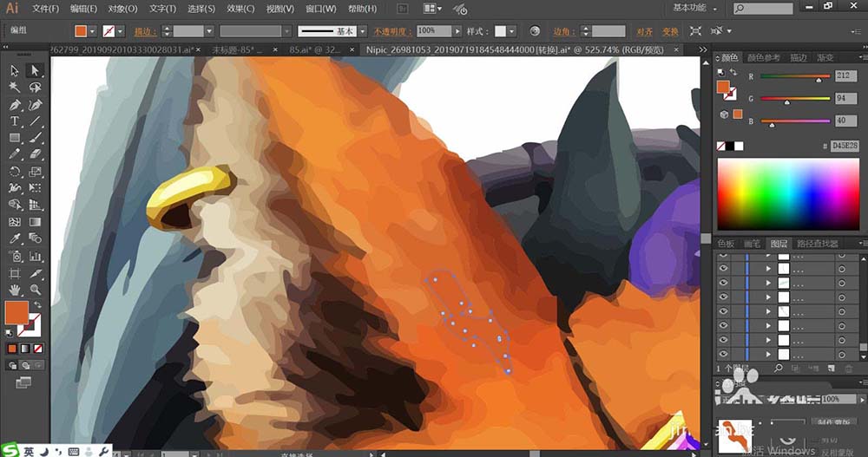This screenshot has height=457, width=868.
Task: Click the hex color field D45E28
Action: point(845,146)
